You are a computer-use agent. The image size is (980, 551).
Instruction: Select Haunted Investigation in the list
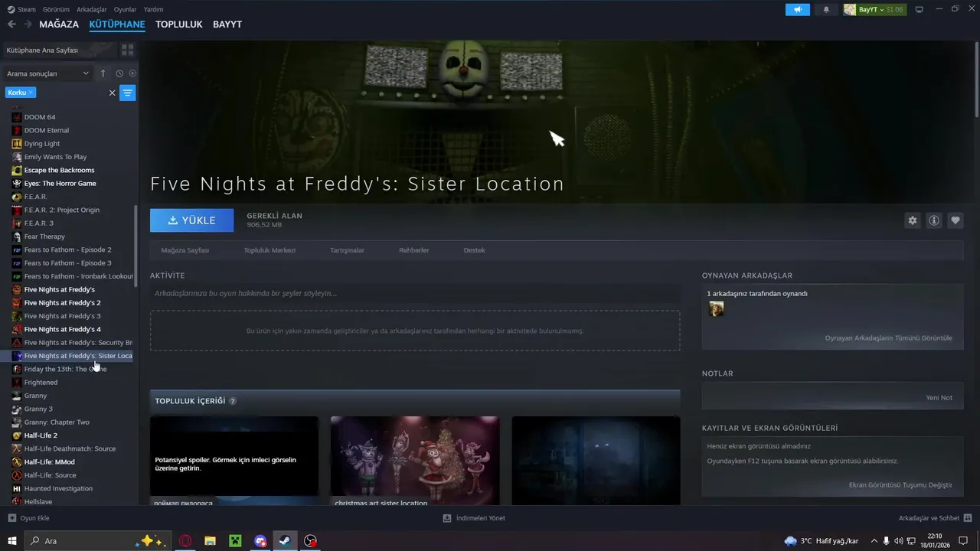pyautogui.click(x=58, y=488)
